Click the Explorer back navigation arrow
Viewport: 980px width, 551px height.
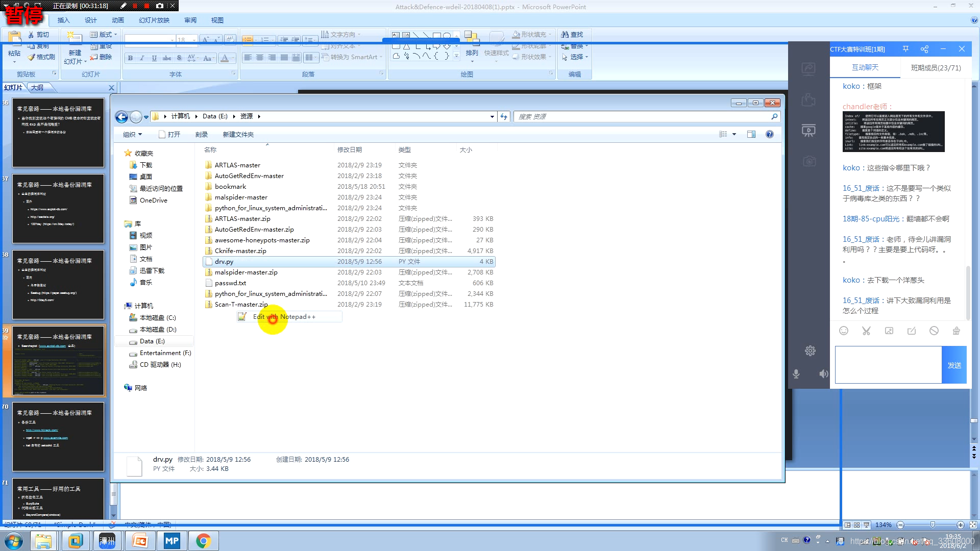click(121, 117)
